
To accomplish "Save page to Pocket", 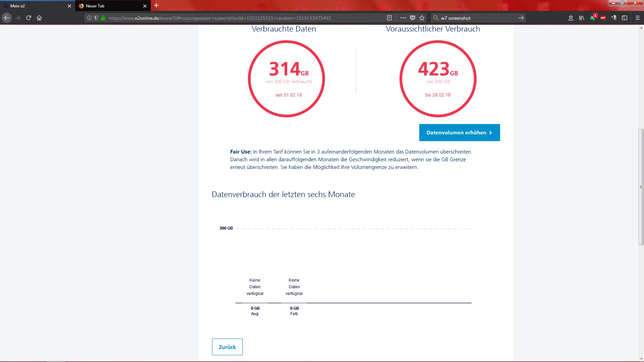I will tap(413, 18).
